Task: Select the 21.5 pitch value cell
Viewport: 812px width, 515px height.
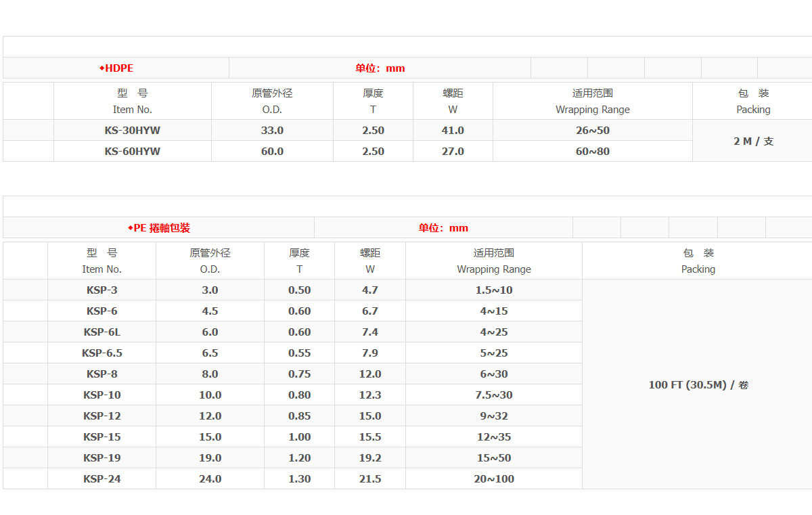Action: pos(370,479)
